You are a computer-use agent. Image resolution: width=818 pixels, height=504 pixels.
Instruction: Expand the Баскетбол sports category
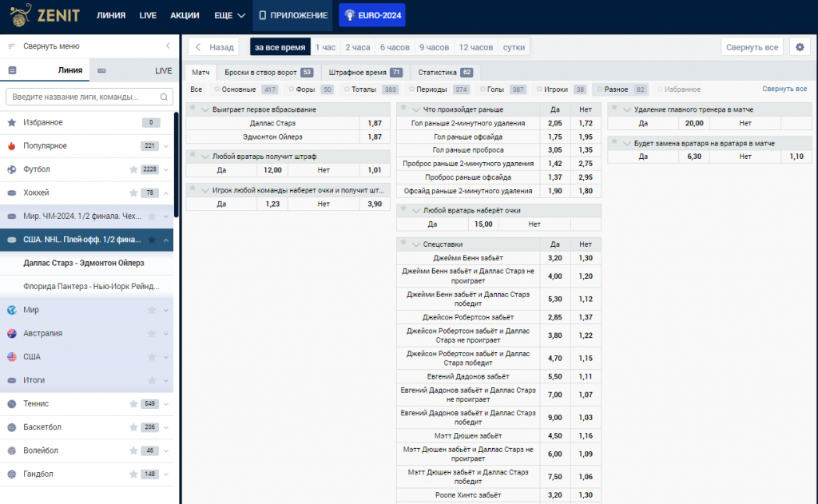[166, 427]
